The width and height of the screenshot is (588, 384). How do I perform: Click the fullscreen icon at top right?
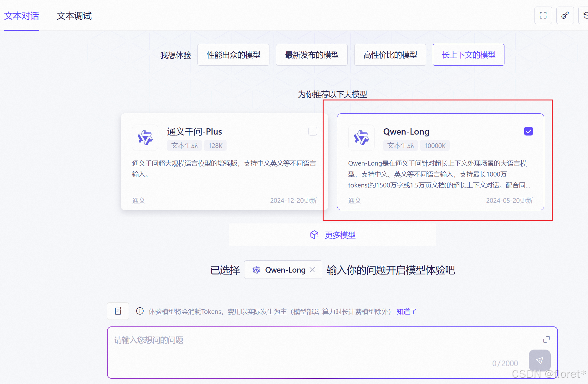tap(543, 15)
